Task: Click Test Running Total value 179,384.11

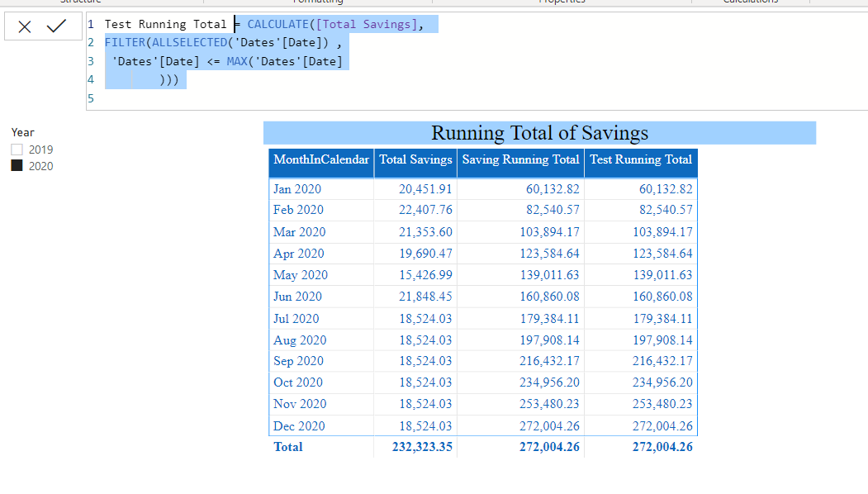Action: (662, 319)
